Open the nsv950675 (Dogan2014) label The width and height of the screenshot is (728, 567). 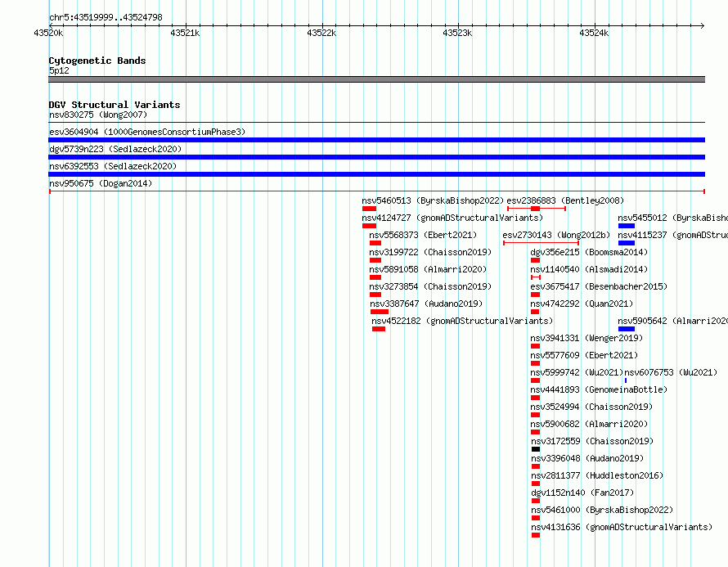tap(101, 183)
